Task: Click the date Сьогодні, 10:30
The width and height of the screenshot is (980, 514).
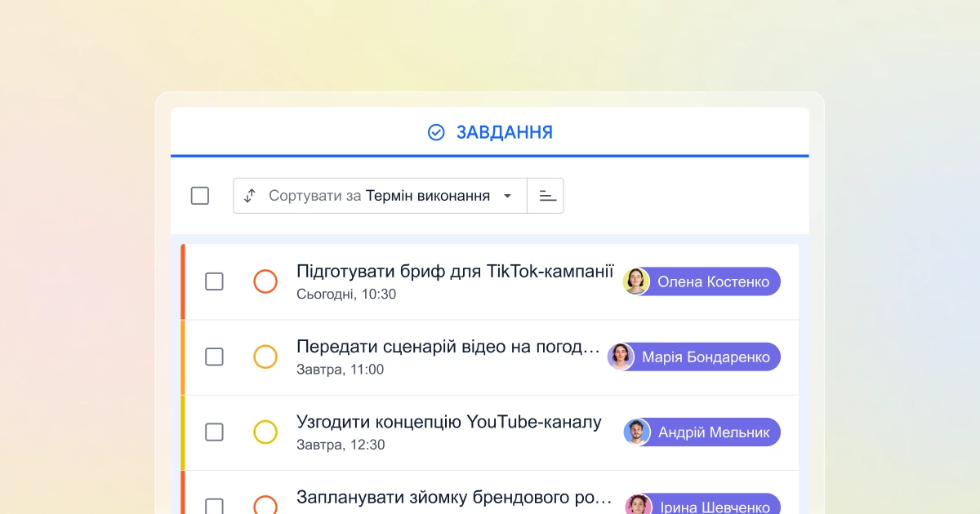Action: click(x=346, y=295)
